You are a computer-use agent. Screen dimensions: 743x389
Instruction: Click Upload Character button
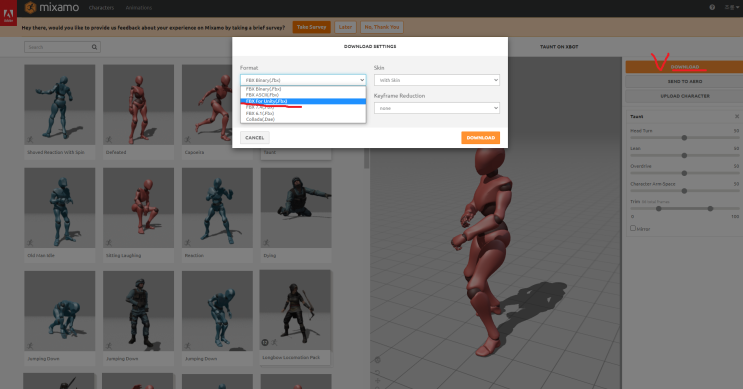click(684, 96)
